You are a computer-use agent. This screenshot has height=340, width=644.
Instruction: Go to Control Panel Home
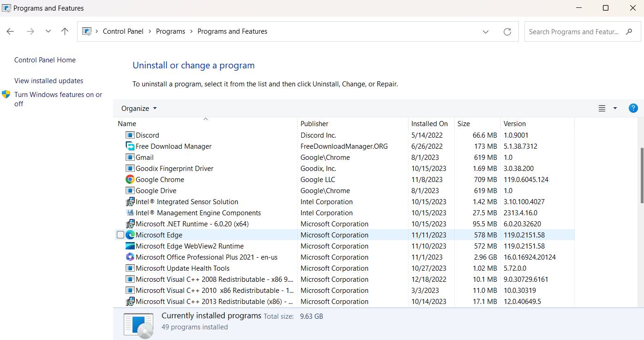point(45,60)
